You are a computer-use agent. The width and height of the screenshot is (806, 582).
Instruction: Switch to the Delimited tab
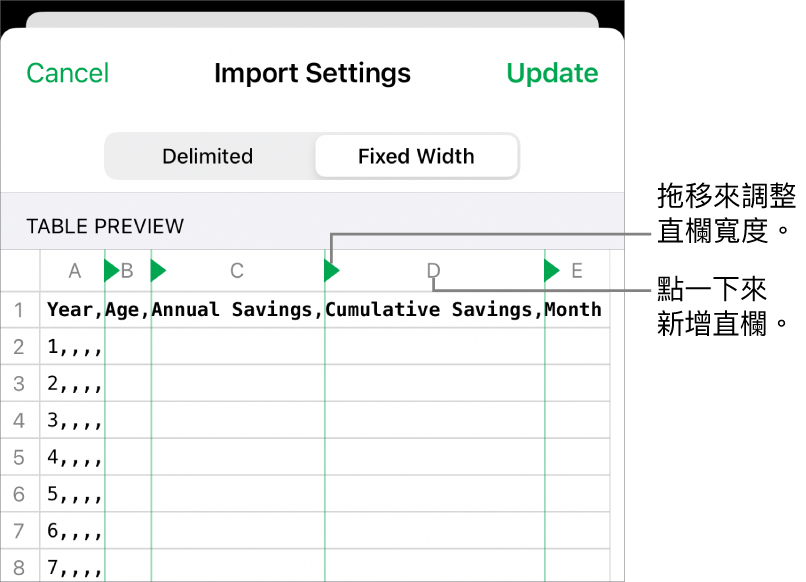coord(208,156)
